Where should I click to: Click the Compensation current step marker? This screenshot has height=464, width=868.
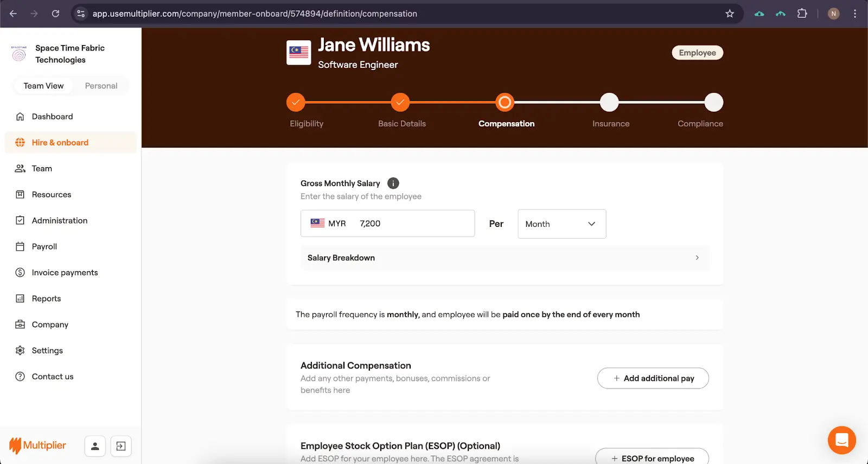click(505, 102)
